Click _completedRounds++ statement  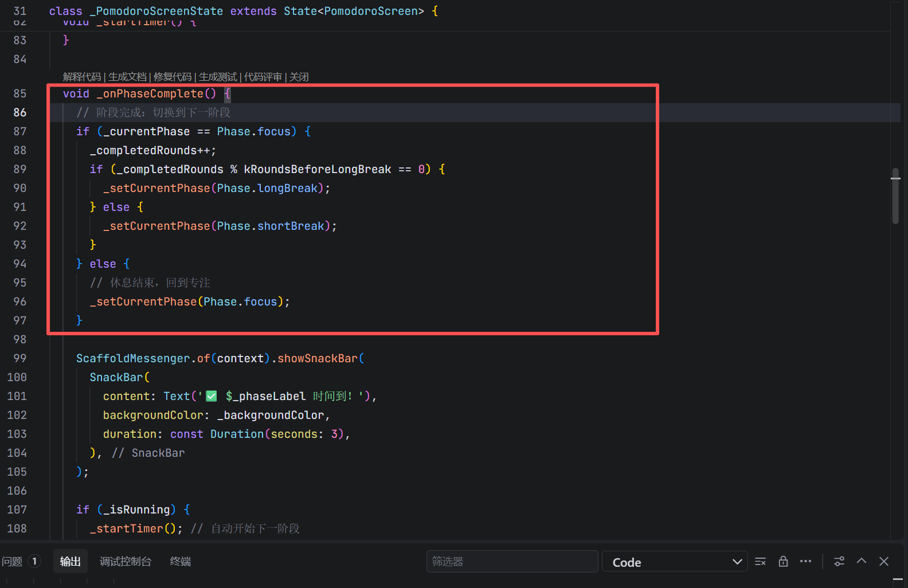[x=153, y=150]
